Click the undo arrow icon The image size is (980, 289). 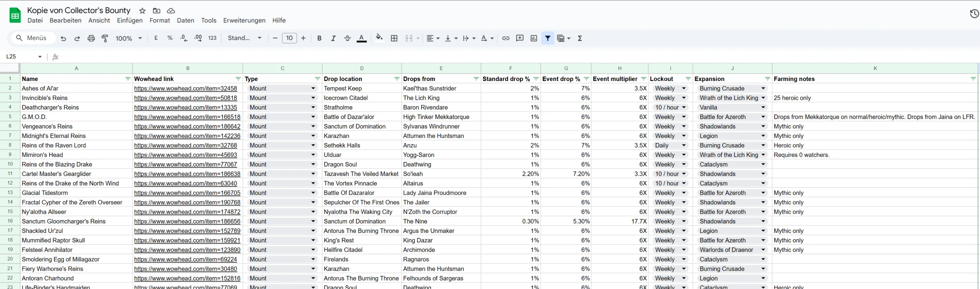64,38
